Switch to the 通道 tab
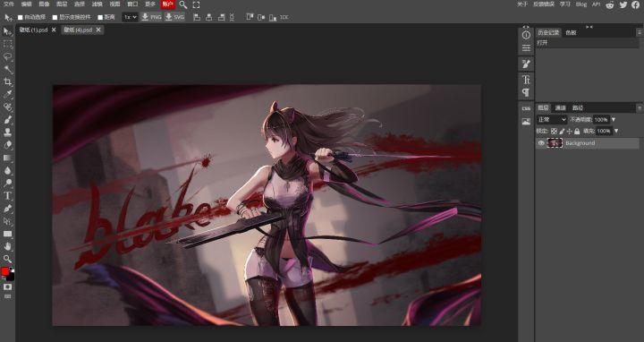 pos(560,107)
